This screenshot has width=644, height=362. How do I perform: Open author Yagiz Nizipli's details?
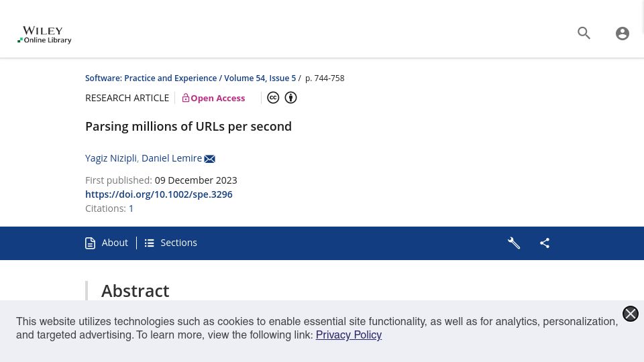(111, 158)
